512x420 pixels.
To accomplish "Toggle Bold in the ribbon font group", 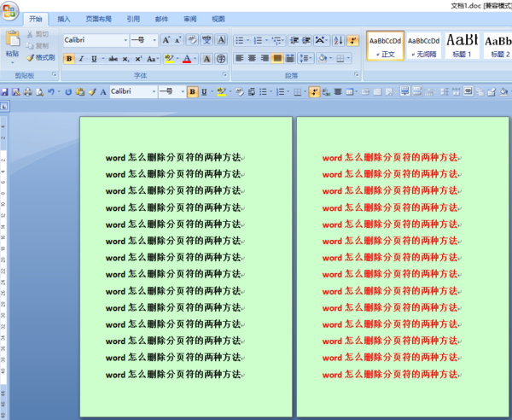I will 69,59.
